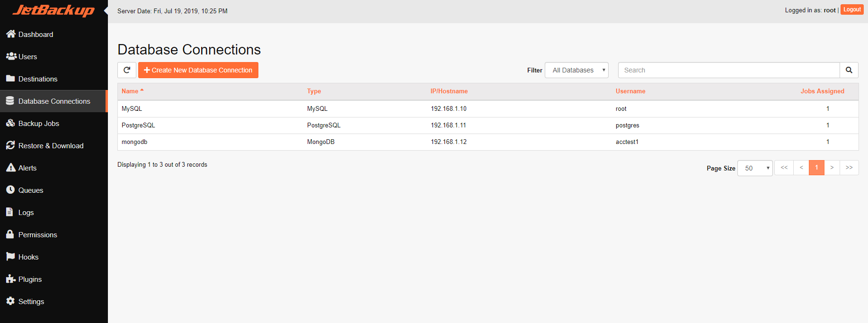Refresh the database connections list

tap(127, 70)
